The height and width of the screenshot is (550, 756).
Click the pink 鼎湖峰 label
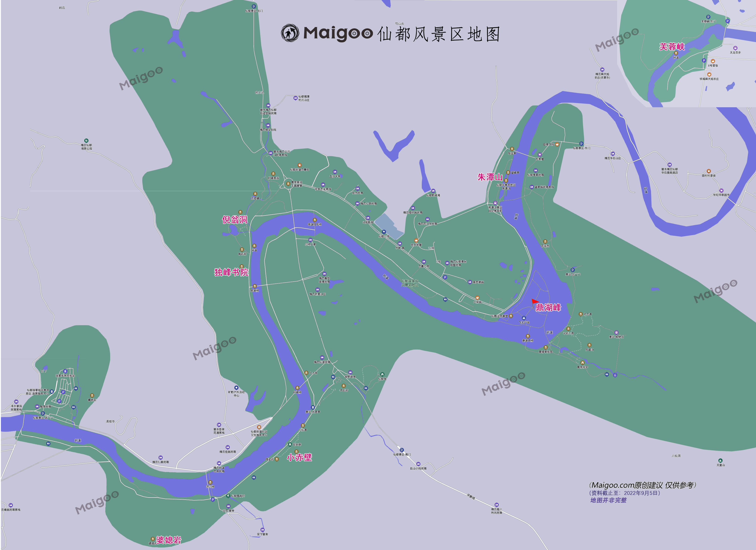[548, 308]
